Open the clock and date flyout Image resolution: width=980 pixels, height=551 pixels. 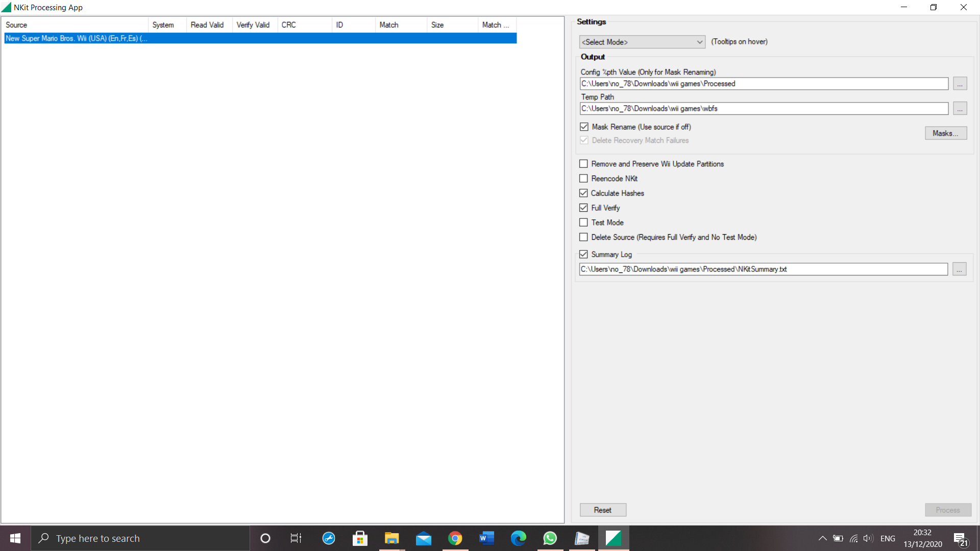point(922,538)
